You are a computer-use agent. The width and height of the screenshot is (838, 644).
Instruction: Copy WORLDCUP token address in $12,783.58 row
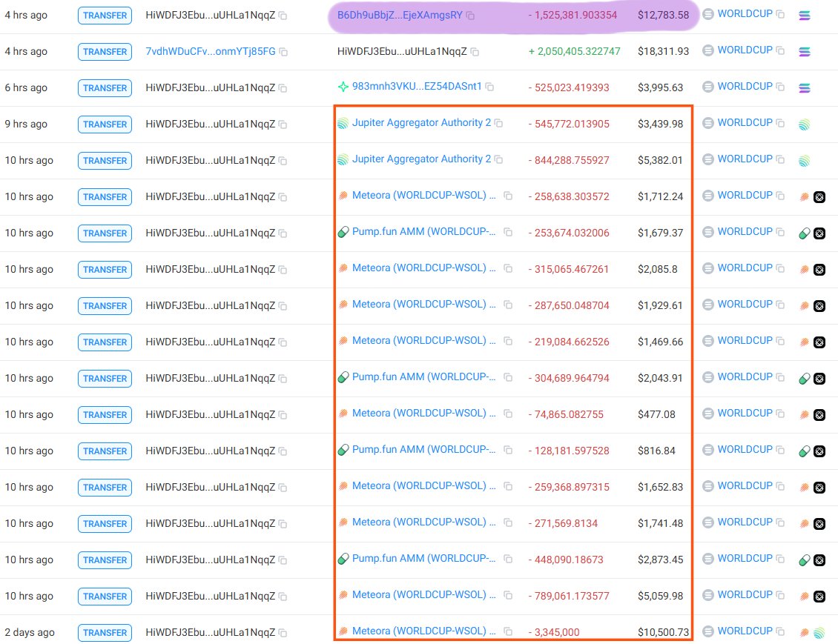(x=780, y=14)
